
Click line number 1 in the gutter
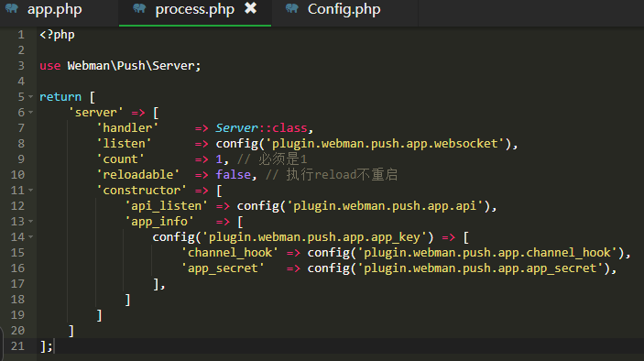tap(21, 35)
